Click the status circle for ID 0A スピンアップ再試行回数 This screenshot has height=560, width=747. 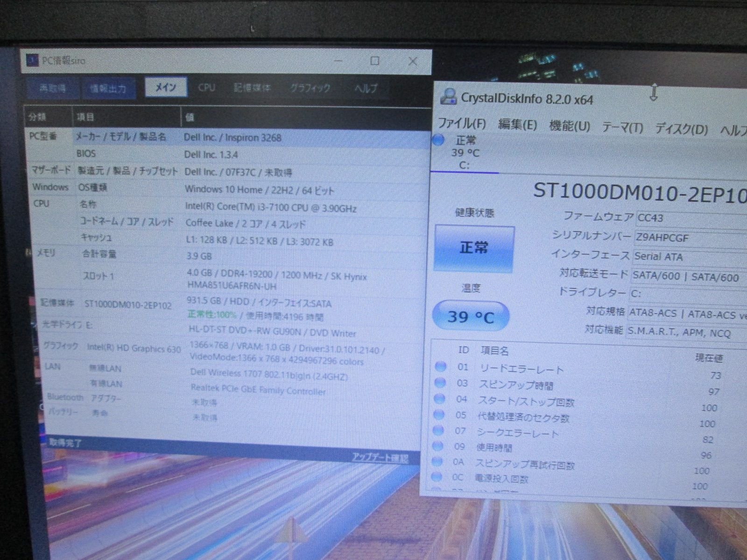pos(437,462)
